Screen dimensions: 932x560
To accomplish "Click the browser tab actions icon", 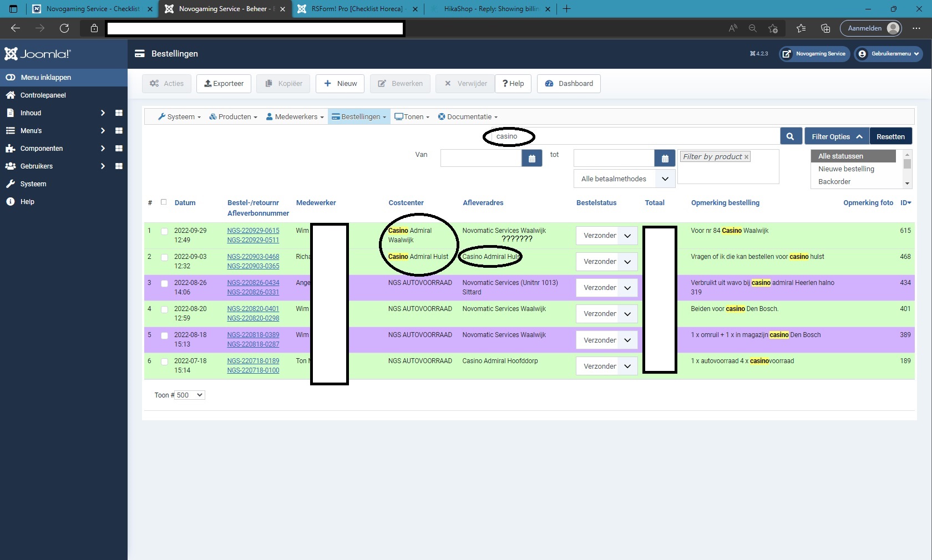I will (14, 9).
